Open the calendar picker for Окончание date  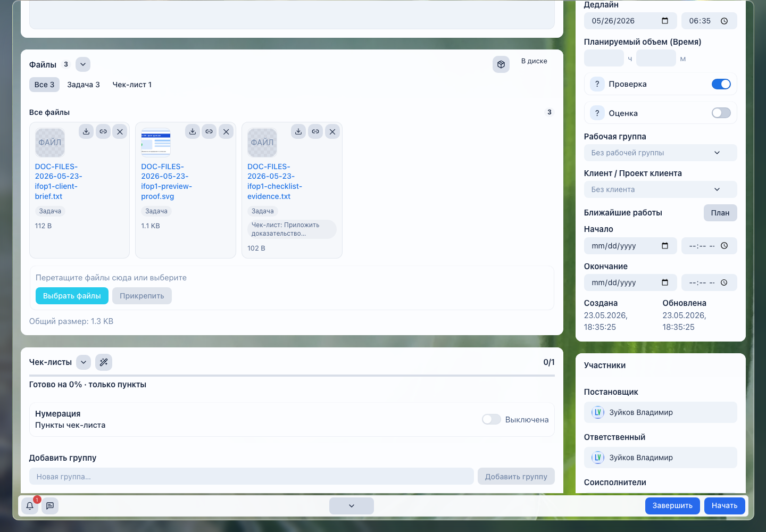pyautogui.click(x=665, y=282)
